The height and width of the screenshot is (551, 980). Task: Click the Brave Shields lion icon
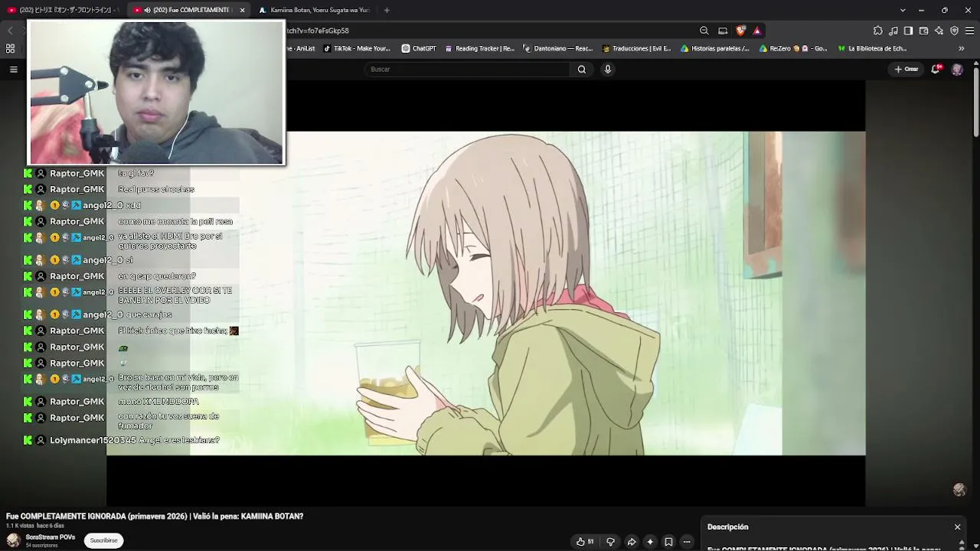[x=740, y=31]
